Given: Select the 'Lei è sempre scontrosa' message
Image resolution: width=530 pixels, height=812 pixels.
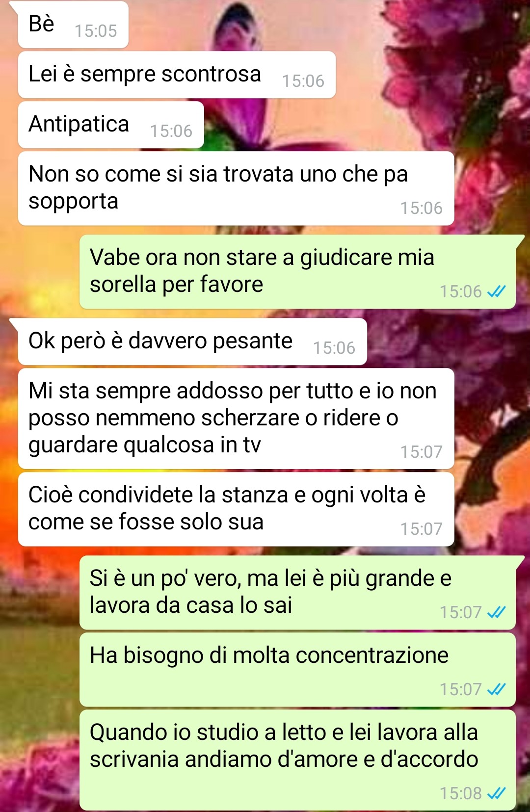Looking at the screenshot, I should [x=177, y=75].
